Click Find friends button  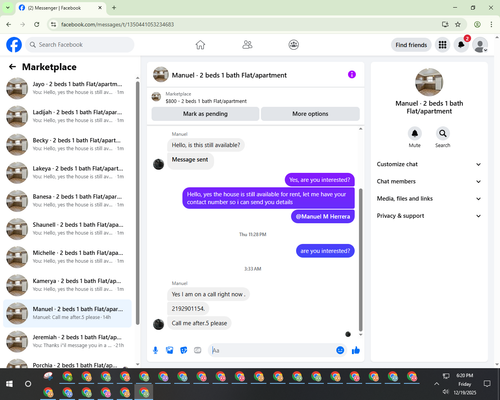tap(411, 45)
